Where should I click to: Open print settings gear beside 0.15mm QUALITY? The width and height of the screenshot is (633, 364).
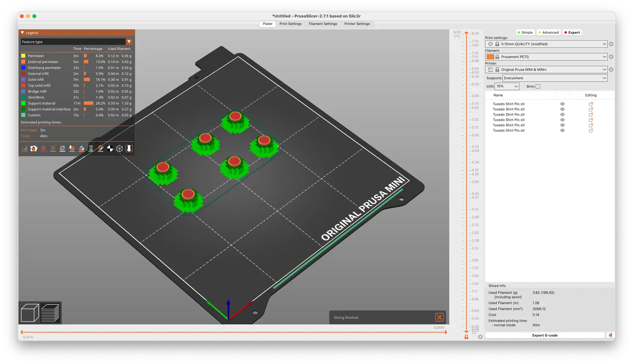611,44
